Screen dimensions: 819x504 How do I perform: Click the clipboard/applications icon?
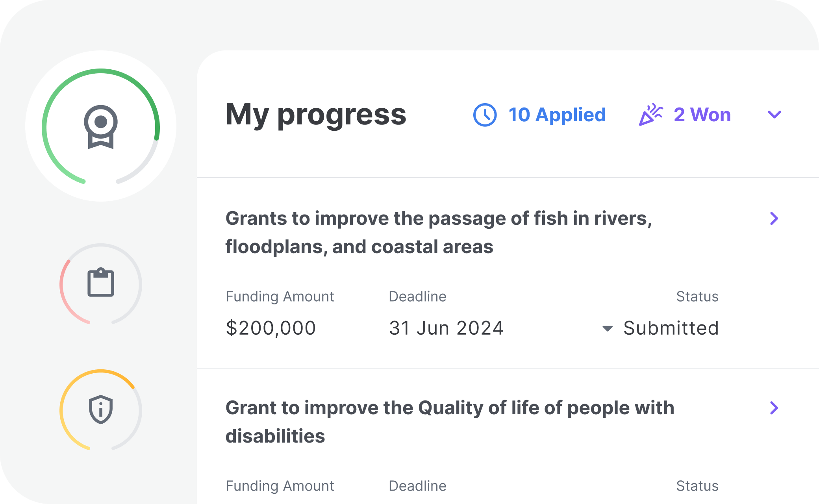(x=101, y=285)
